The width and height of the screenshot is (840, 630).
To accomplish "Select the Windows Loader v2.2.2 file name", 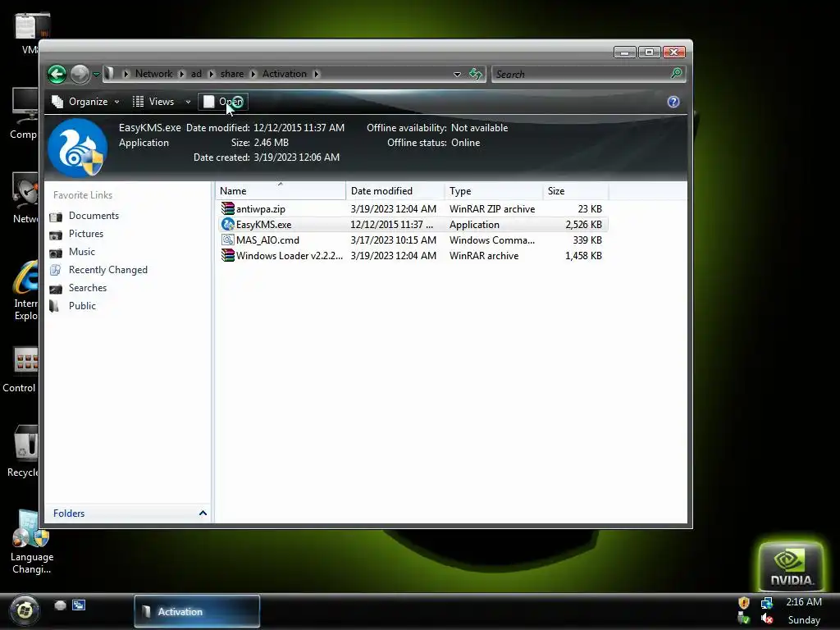I will pyautogui.click(x=290, y=256).
